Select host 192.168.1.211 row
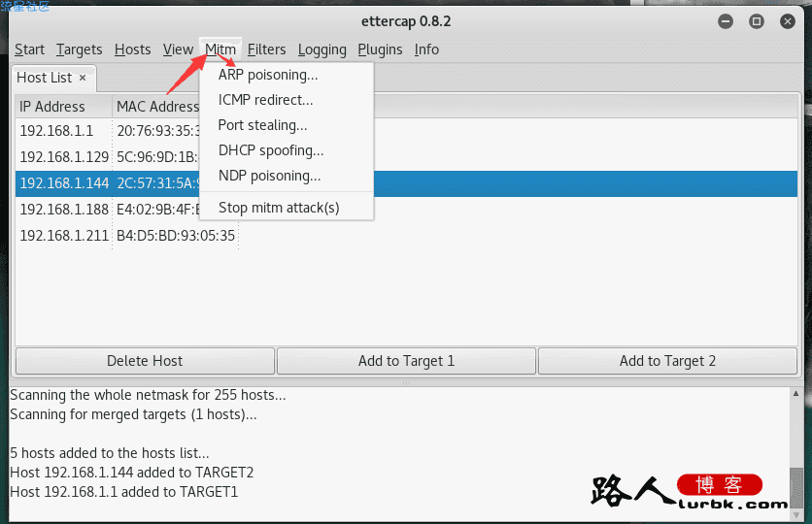The width and height of the screenshot is (812, 524). coord(406,236)
